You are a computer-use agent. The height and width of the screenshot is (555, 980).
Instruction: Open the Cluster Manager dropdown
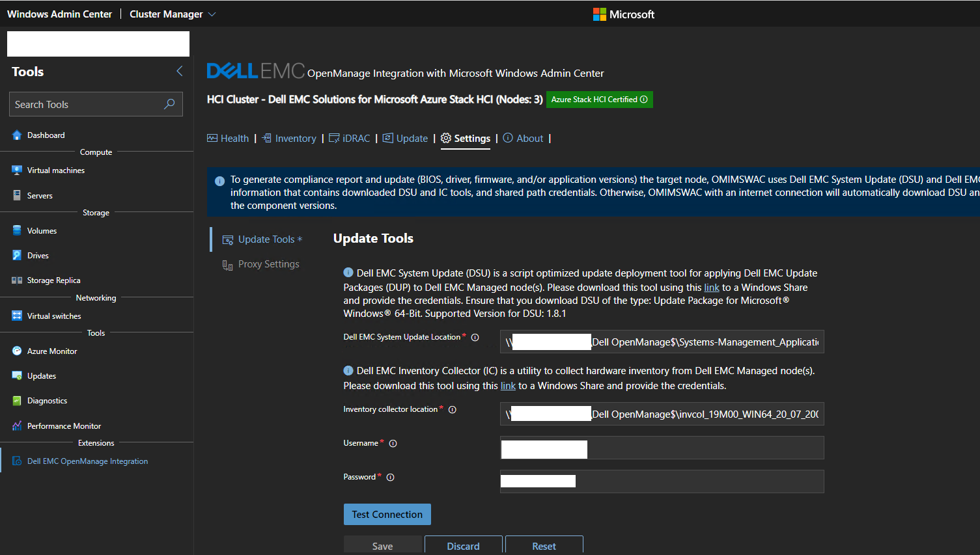173,14
